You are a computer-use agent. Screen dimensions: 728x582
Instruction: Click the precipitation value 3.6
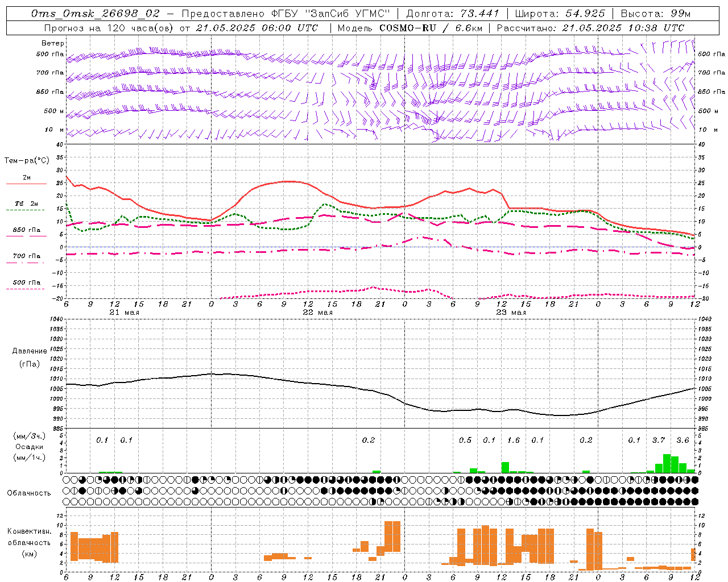[x=682, y=440]
